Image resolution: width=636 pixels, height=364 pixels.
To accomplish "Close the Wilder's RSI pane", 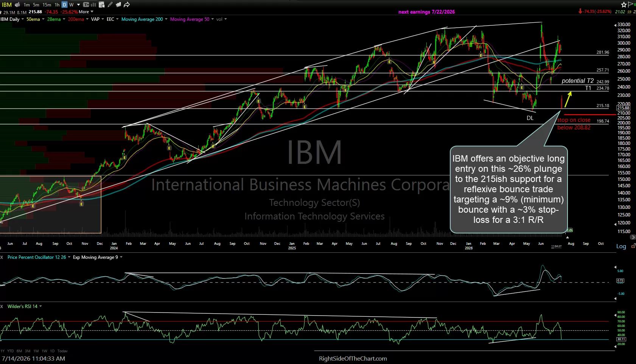I will coord(2,306).
